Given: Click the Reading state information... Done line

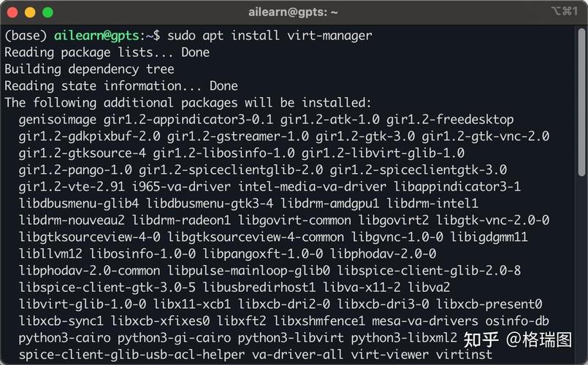Looking at the screenshot, I should tap(121, 86).
